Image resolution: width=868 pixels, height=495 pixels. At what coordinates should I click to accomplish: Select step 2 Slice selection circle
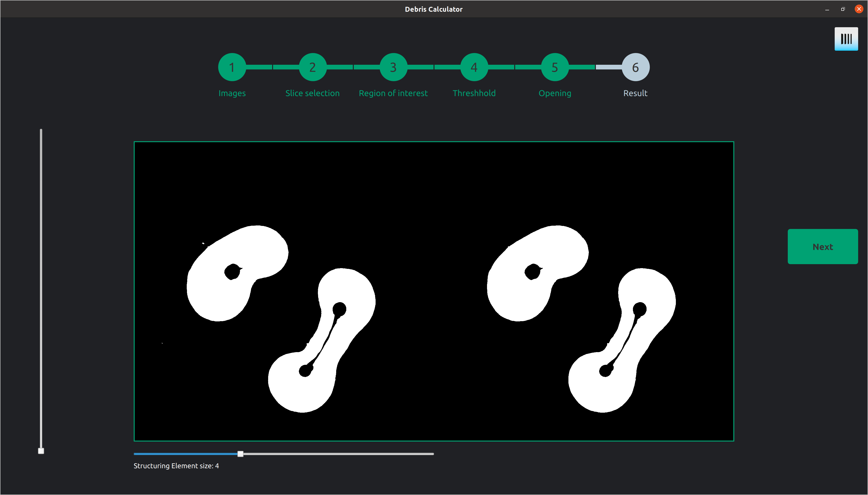tap(312, 67)
